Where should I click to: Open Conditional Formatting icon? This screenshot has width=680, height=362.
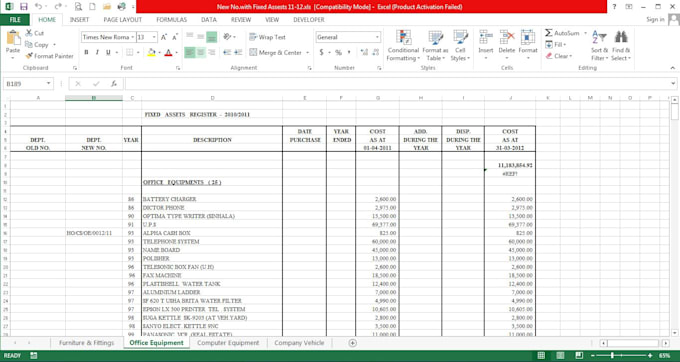403,38
